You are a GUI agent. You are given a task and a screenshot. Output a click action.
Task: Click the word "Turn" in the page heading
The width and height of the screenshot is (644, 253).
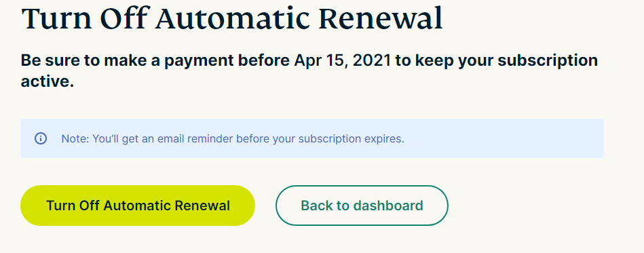coord(57,18)
